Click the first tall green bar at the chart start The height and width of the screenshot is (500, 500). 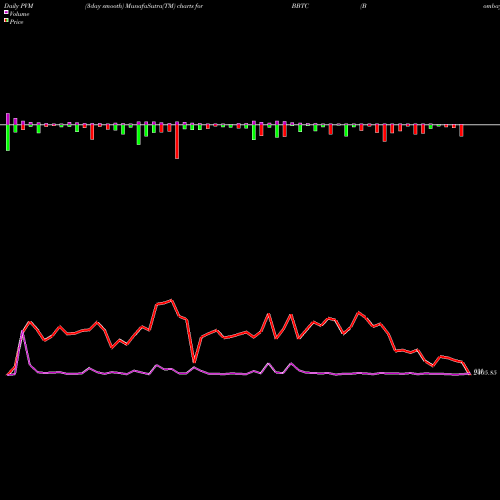coord(8,138)
